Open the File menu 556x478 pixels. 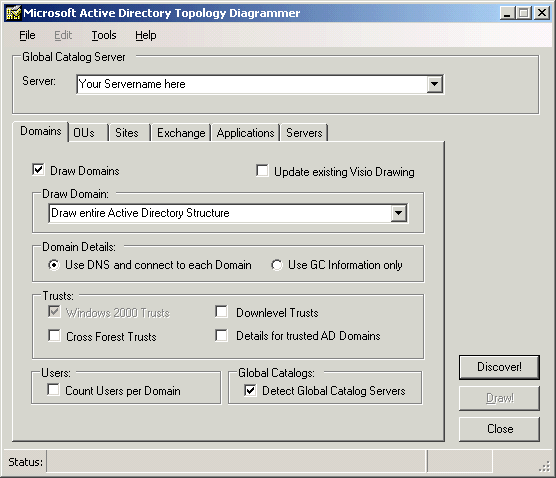(27, 35)
